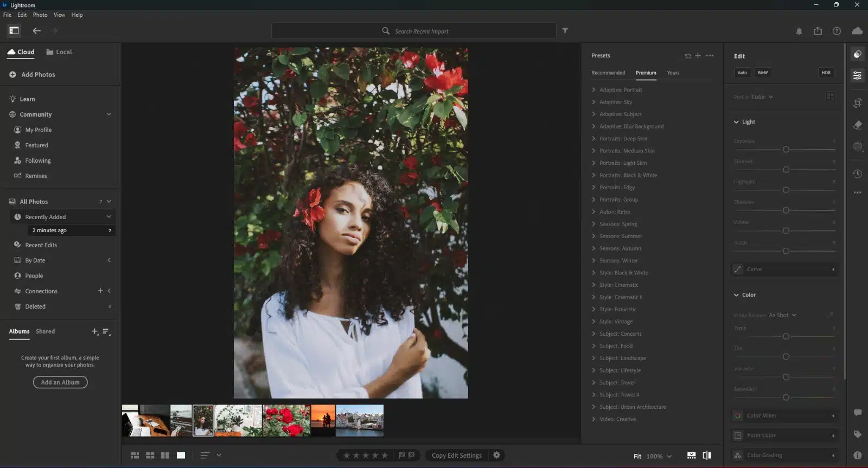Screen dimensions: 868x468
Task: Toggle the left panel sidebar icon
Action: pos(14,31)
